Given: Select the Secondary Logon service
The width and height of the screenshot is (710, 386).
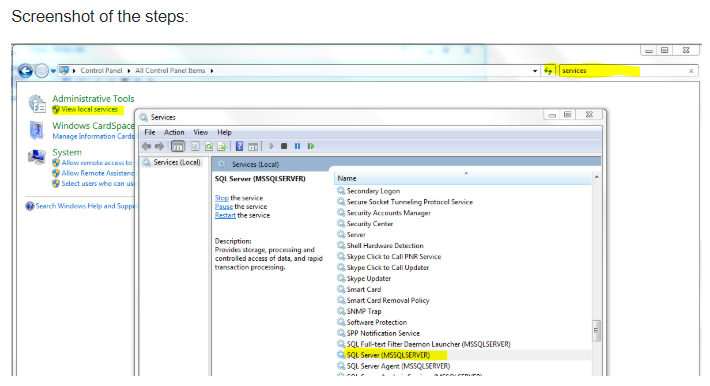Looking at the screenshot, I should pos(373,191).
